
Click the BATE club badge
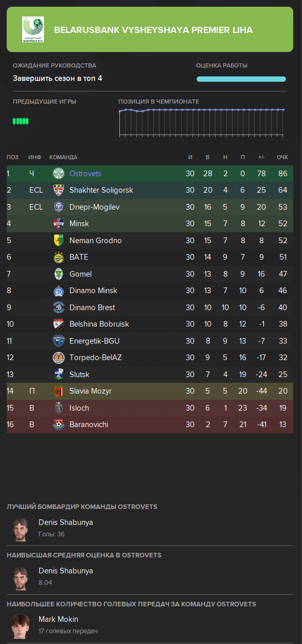pos(59,257)
